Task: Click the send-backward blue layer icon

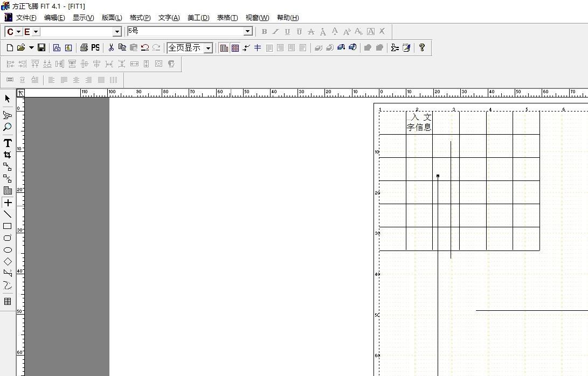Action: [352, 47]
